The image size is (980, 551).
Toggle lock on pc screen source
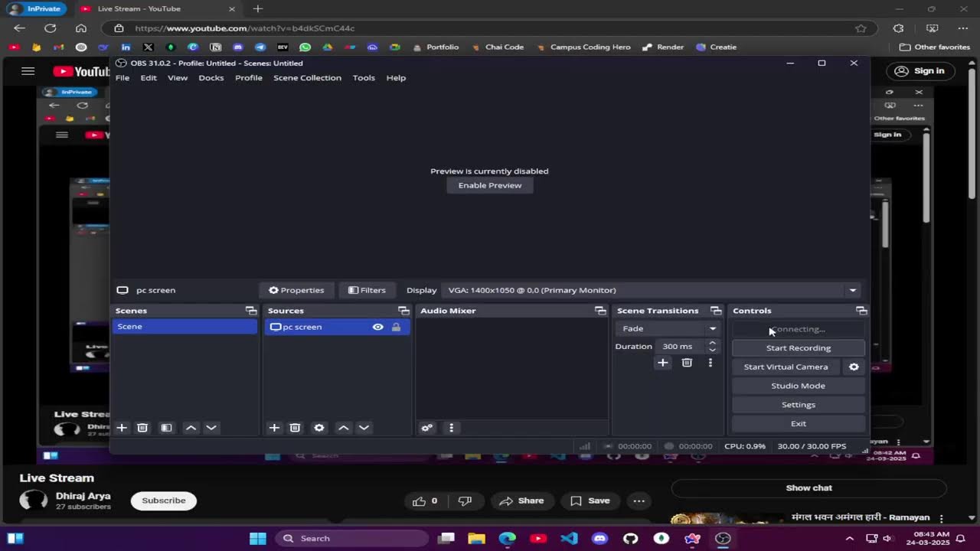pyautogui.click(x=396, y=327)
